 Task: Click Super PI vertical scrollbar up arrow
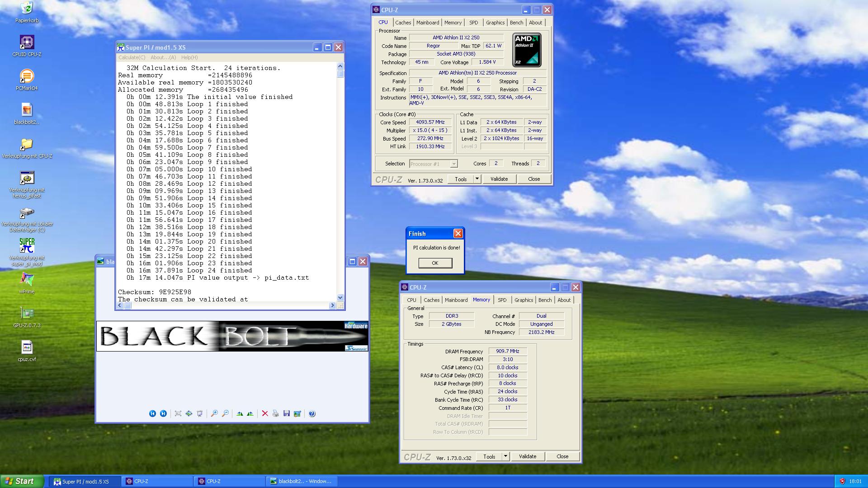[340, 66]
